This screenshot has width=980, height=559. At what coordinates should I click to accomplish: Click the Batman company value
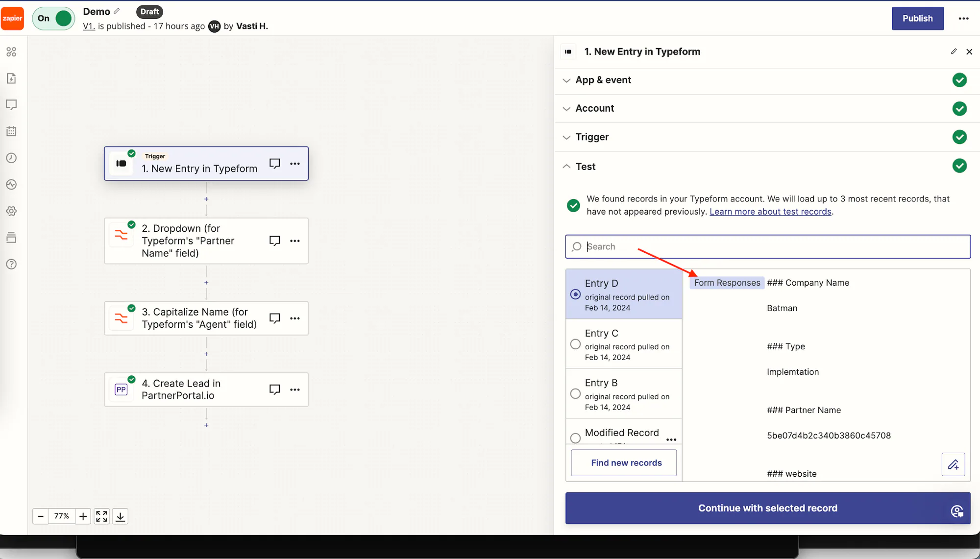coord(782,308)
